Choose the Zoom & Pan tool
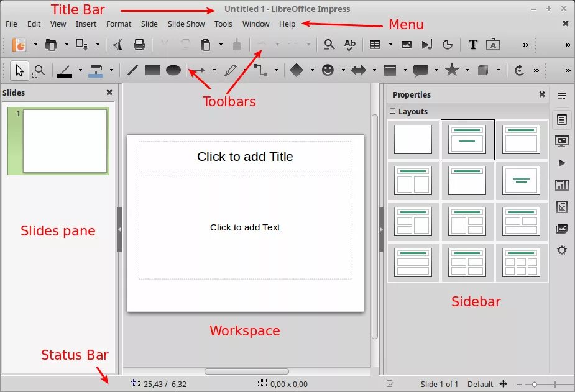Screen dimensions: 575x392 (x=39, y=70)
